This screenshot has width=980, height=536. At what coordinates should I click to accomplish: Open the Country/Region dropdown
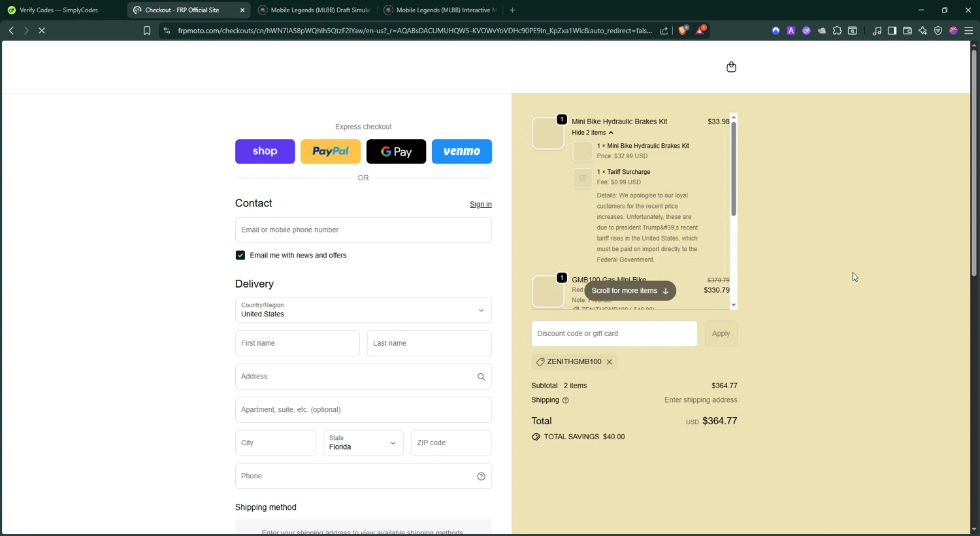point(363,310)
